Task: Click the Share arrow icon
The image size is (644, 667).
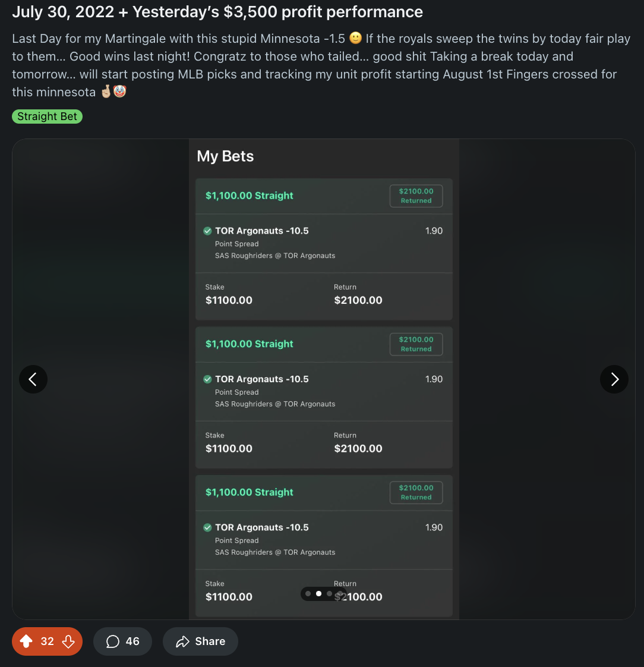Action: click(x=183, y=641)
